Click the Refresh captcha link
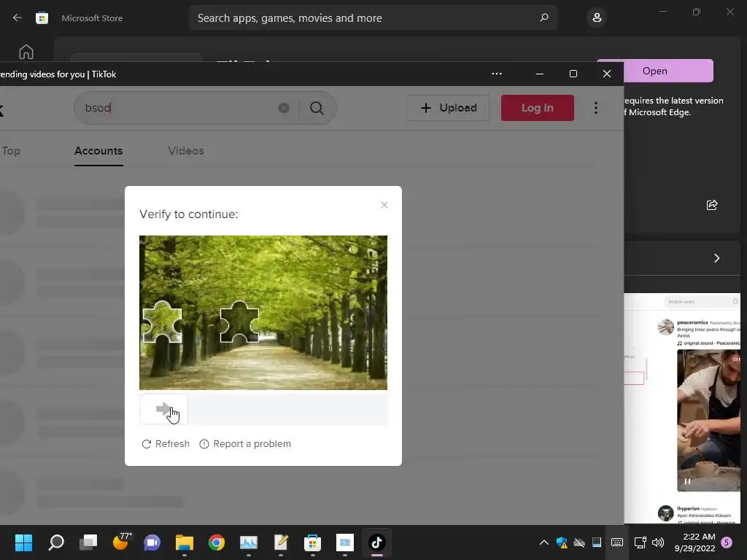The height and width of the screenshot is (560, 747). (x=166, y=444)
